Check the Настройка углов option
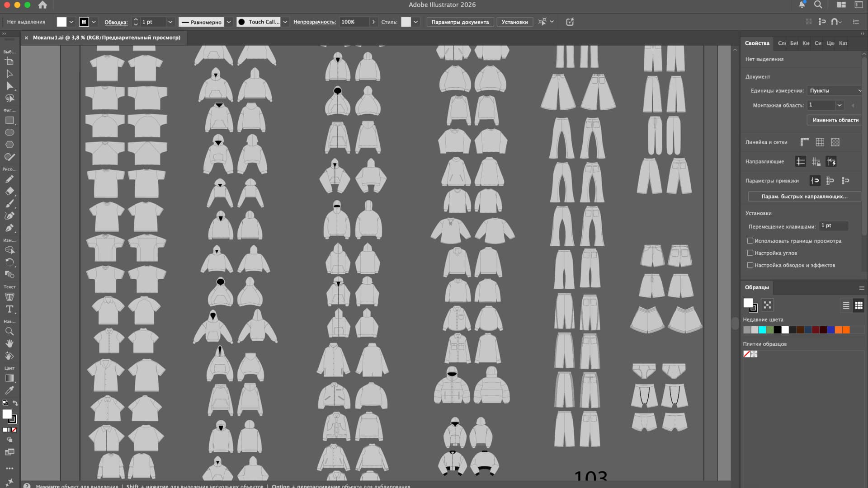Viewport: 868px width, 488px height. click(750, 253)
